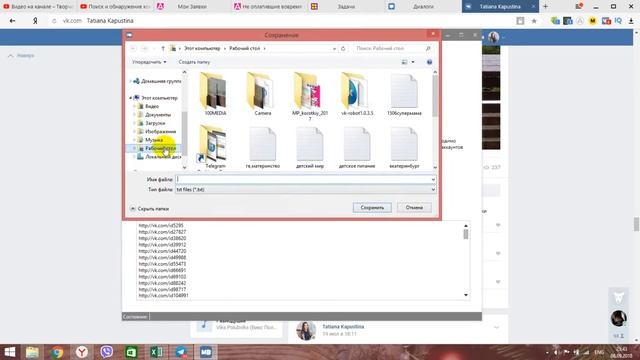Screen dimensions: 640x360
Task: Select the детский мир file
Action: (310, 148)
